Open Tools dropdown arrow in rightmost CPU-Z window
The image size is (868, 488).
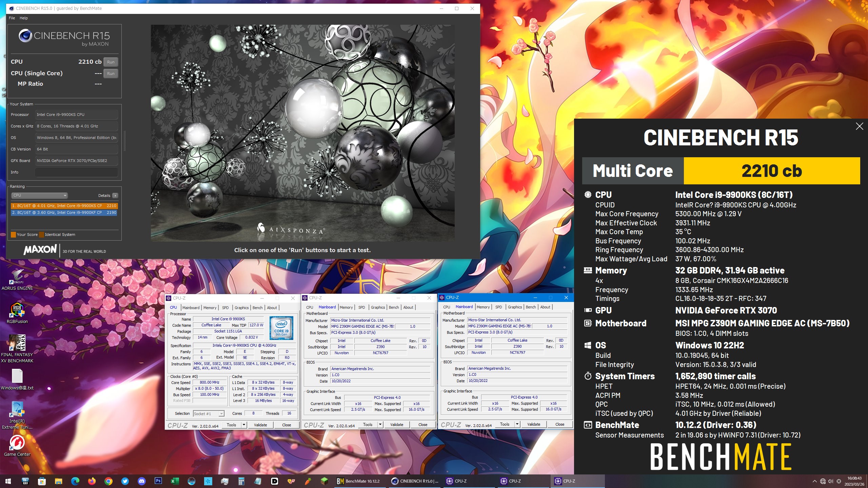click(517, 424)
